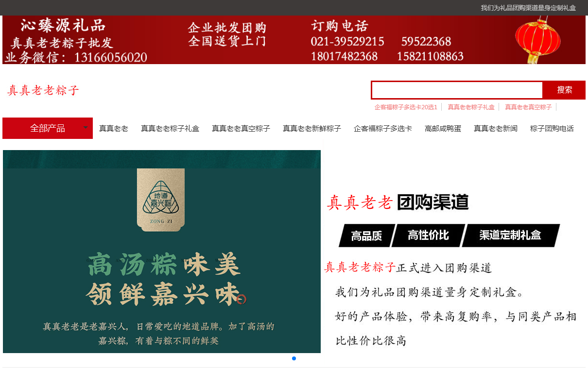Click the 高品质 black label
588x373 pixels.
coord(367,236)
